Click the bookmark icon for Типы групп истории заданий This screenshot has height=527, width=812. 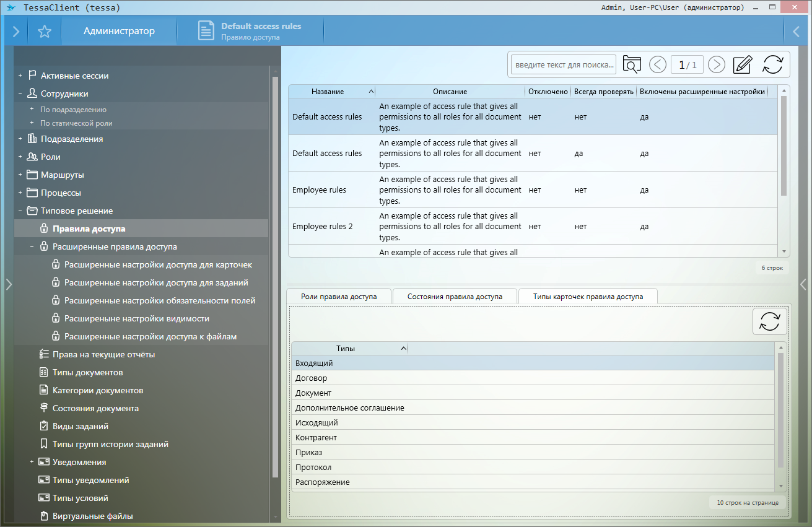click(44, 444)
